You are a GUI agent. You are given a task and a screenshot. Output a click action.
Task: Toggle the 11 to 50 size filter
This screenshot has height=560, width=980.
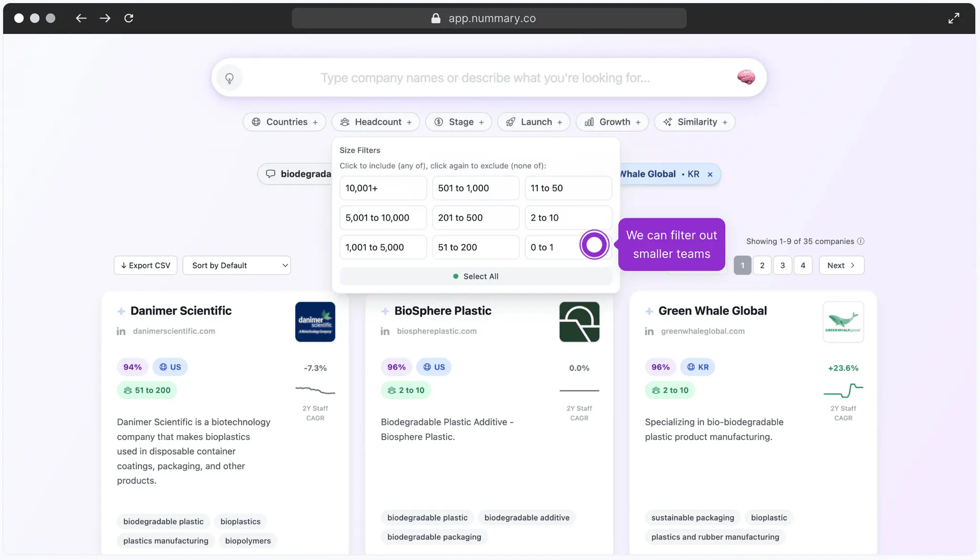coord(568,188)
